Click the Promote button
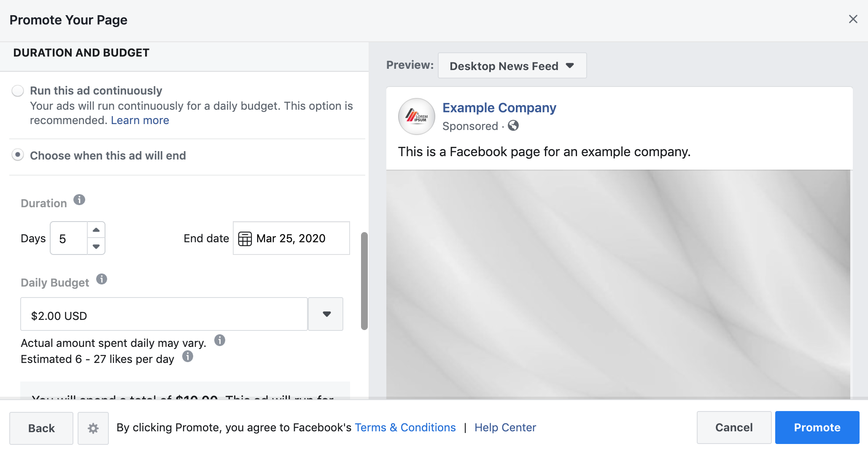Screen dimensions: 868x452 coord(817,427)
